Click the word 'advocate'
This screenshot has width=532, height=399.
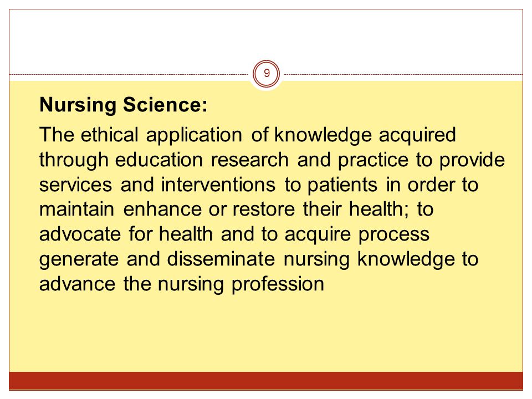[80, 234]
